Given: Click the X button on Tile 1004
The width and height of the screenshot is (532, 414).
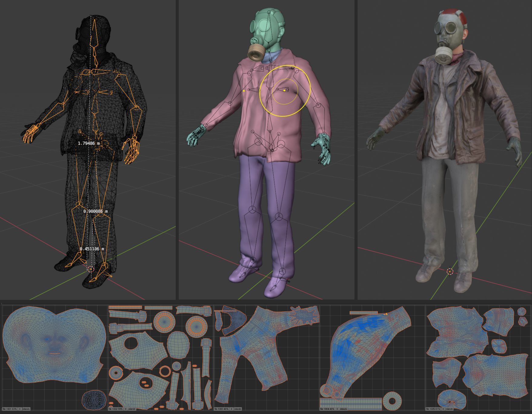Looking at the screenshot, I should pyautogui.click(x=337, y=409).
